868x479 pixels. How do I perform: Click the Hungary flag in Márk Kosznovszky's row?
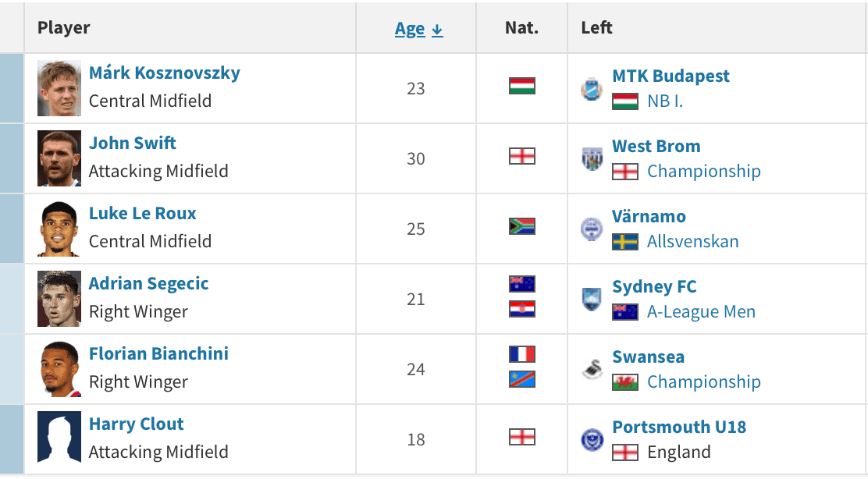click(x=522, y=86)
